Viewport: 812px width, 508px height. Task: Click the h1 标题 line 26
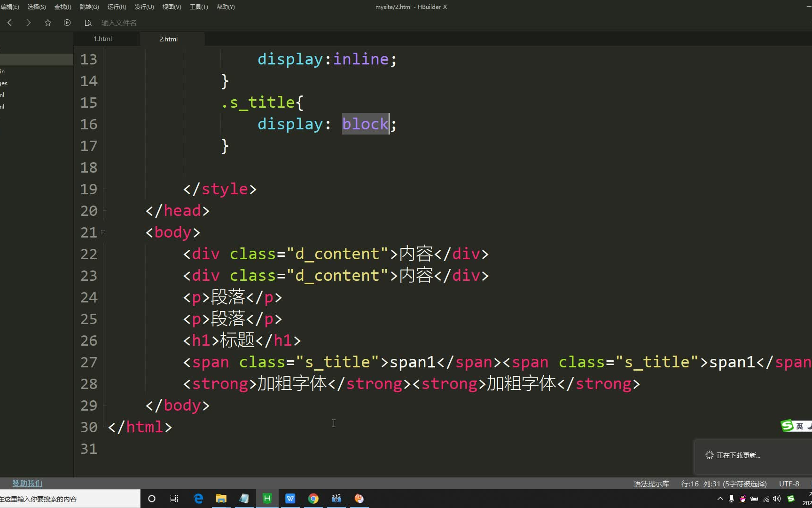242,341
